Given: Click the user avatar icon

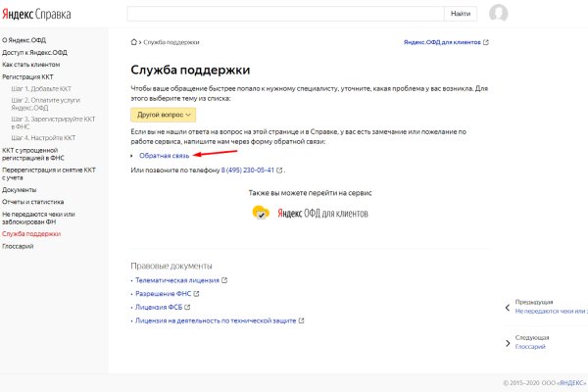Looking at the screenshot, I should tap(499, 15).
